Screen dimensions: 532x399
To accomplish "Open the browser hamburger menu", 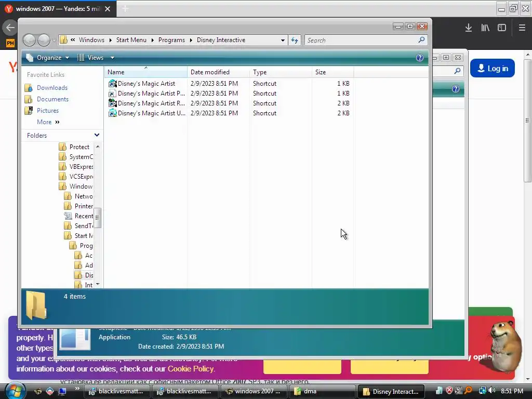I will [x=522, y=28].
